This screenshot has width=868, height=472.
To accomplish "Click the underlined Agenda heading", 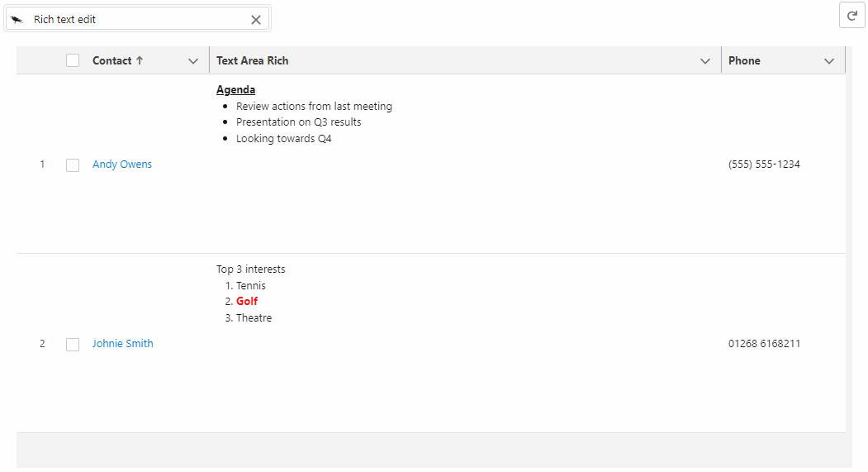I will coord(236,90).
